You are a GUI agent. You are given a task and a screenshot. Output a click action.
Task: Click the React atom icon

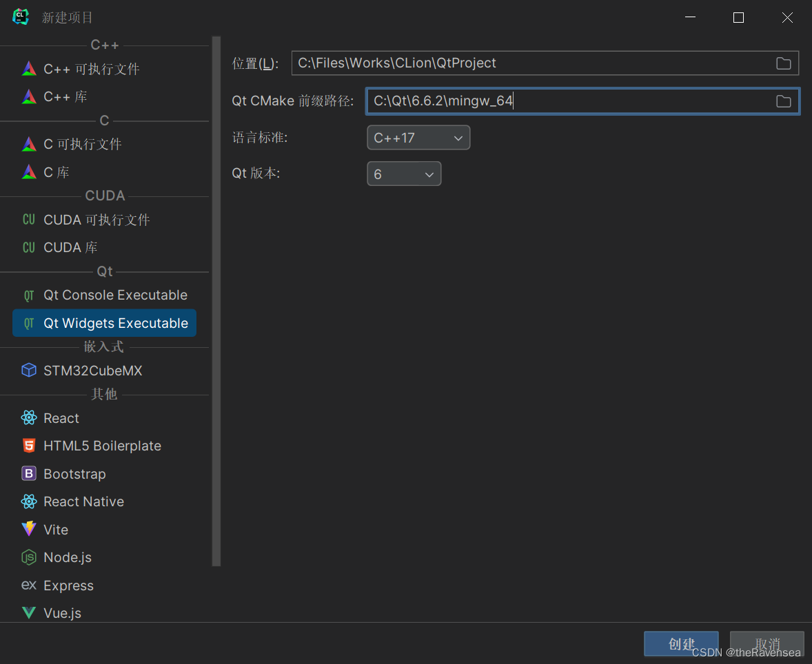pyautogui.click(x=29, y=417)
